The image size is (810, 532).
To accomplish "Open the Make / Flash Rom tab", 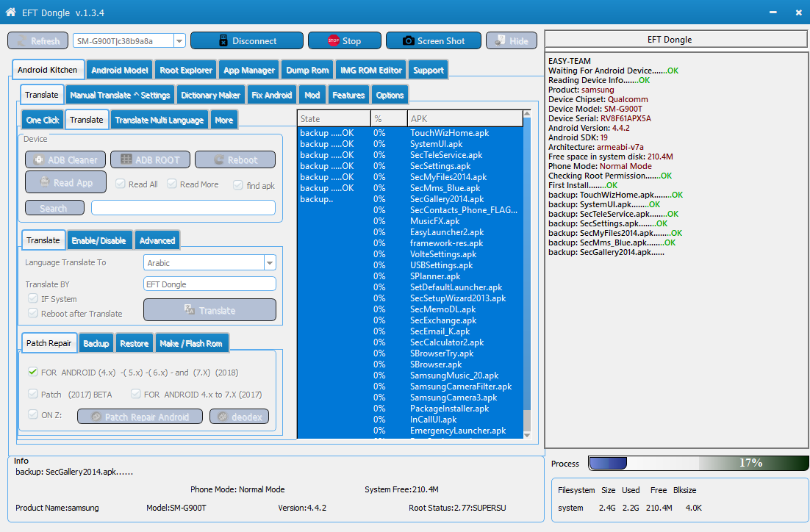I will pyautogui.click(x=191, y=343).
